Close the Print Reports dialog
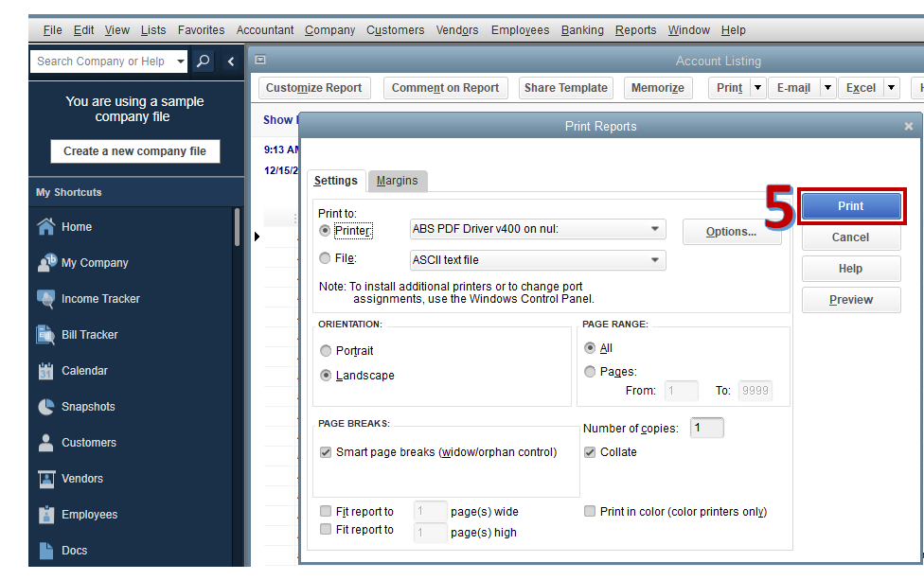The image size is (924, 580). 908,126
